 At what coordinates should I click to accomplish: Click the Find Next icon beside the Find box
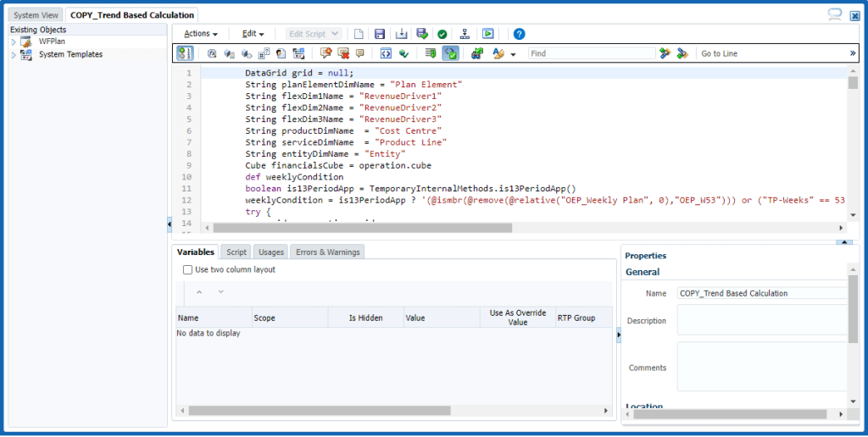coord(665,53)
